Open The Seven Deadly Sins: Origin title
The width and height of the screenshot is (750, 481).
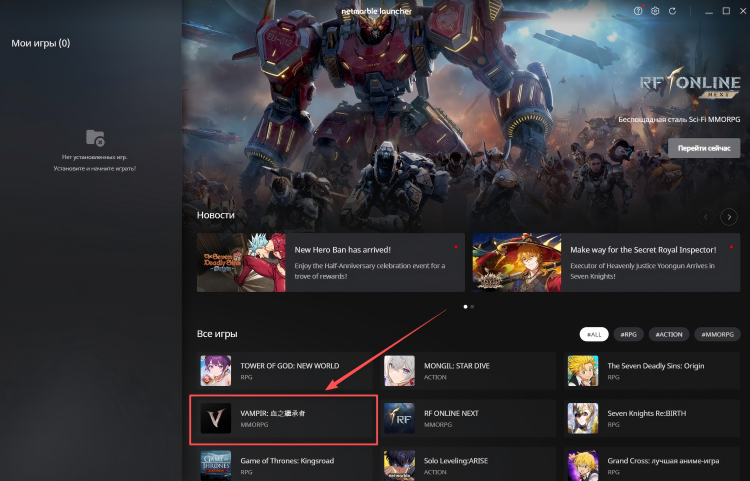point(655,366)
